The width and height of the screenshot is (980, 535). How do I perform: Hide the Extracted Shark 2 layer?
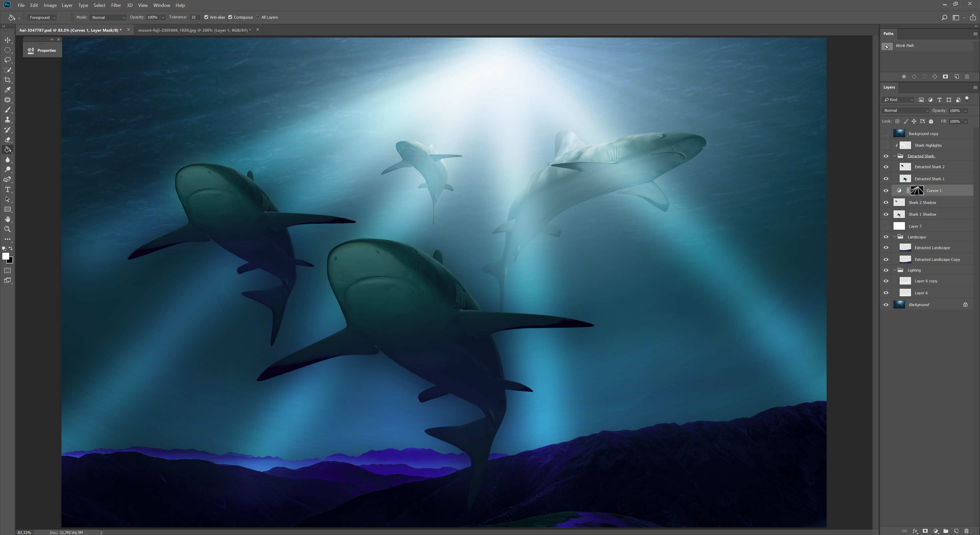point(886,166)
